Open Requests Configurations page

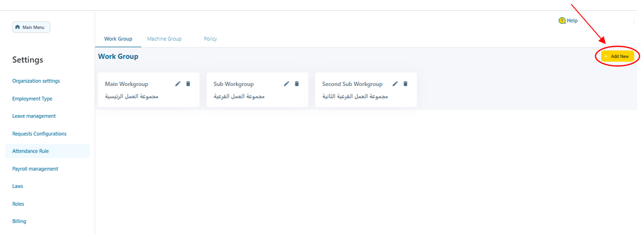pos(39,134)
